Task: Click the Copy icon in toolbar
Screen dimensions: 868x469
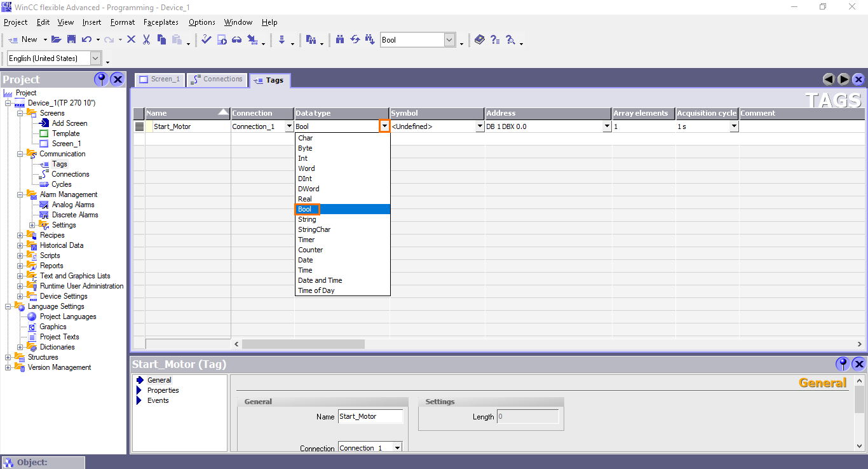Action: tap(161, 39)
